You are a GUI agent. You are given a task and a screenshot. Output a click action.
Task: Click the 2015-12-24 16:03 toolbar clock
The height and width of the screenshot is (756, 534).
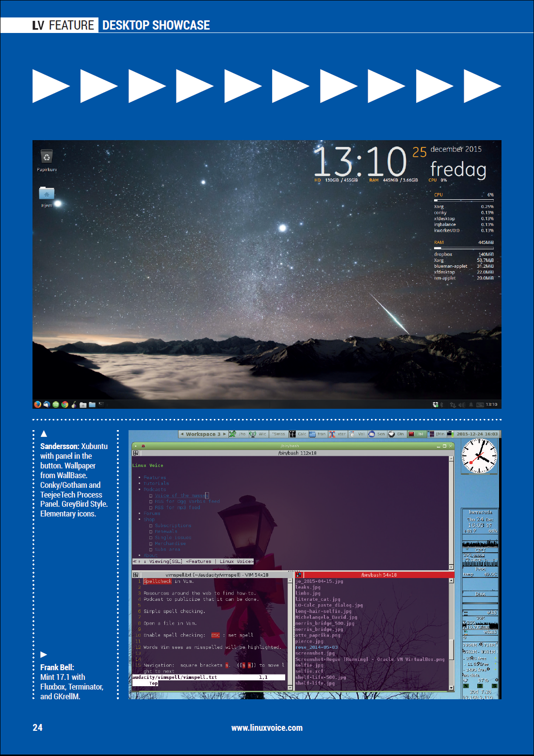click(477, 434)
